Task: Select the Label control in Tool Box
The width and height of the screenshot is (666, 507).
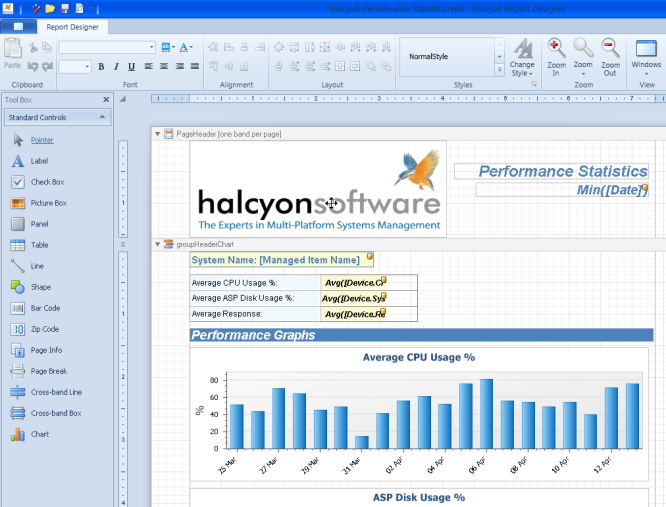Action: pos(39,161)
